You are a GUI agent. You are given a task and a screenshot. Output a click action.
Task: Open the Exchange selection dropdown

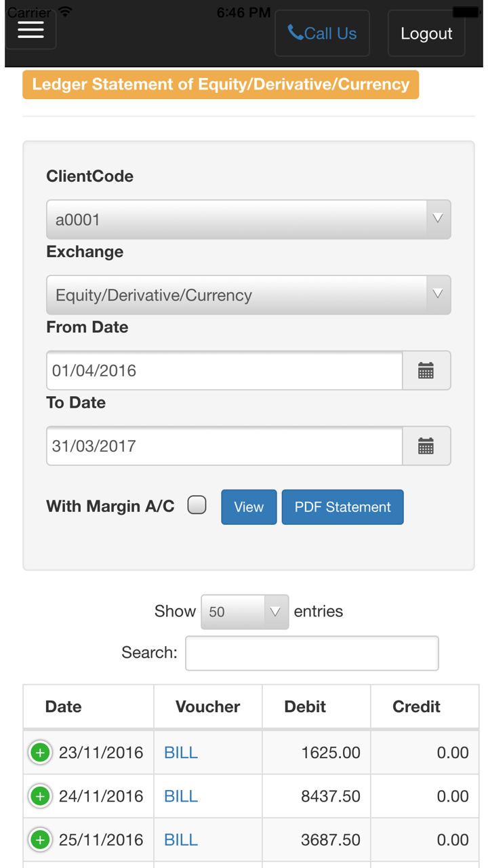click(x=248, y=295)
